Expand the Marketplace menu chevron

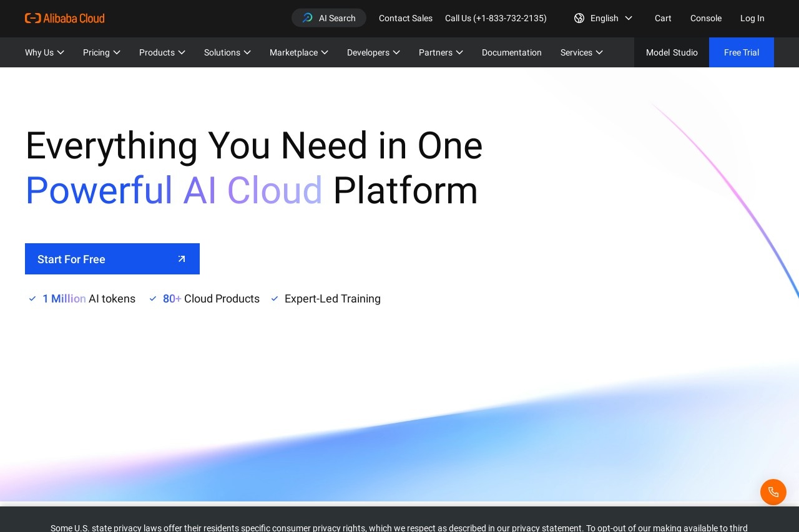click(x=325, y=52)
